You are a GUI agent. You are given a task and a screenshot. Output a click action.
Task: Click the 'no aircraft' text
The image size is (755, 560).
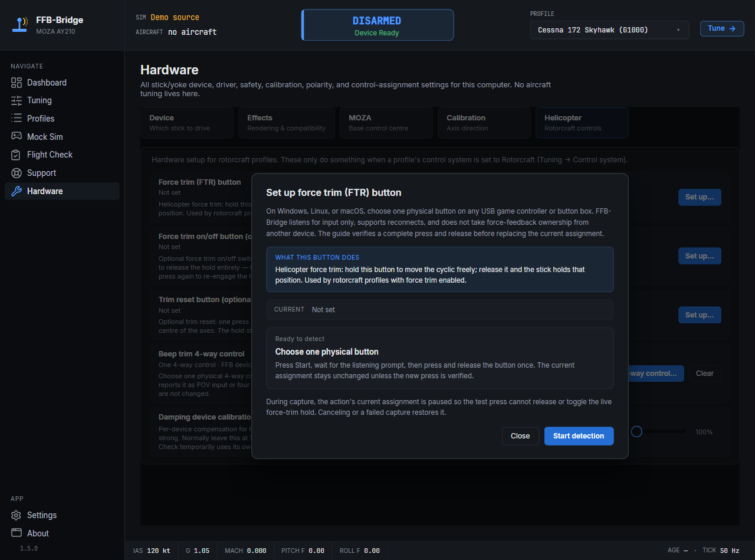(x=192, y=32)
